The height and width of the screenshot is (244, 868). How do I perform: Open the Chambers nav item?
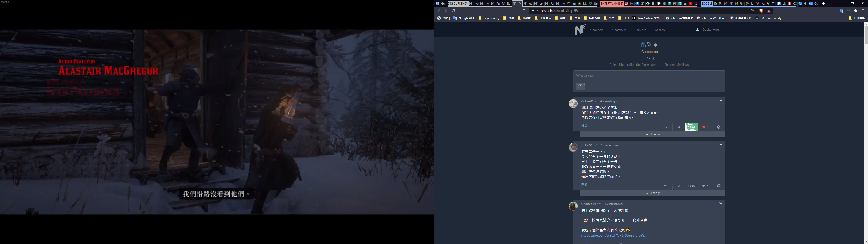619,30
